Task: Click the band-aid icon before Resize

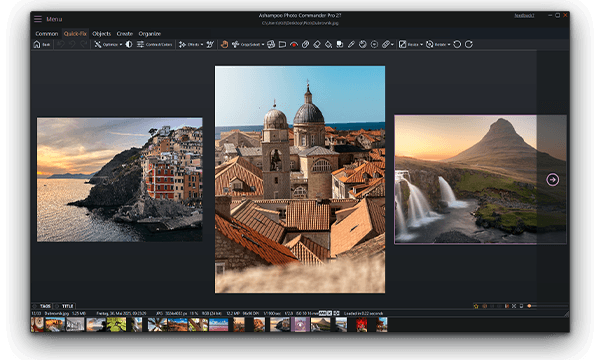Action: click(x=386, y=44)
